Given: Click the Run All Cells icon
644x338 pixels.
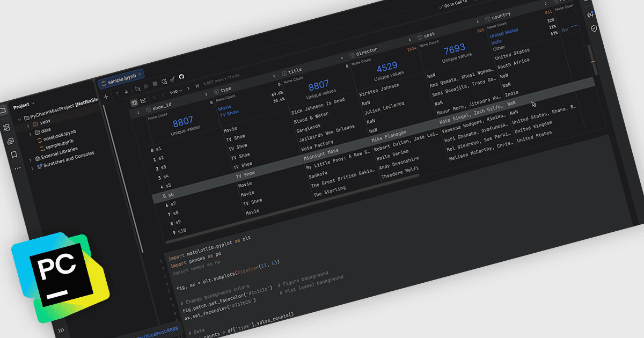Looking at the screenshot, I should pyautogui.click(x=146, y=86).
